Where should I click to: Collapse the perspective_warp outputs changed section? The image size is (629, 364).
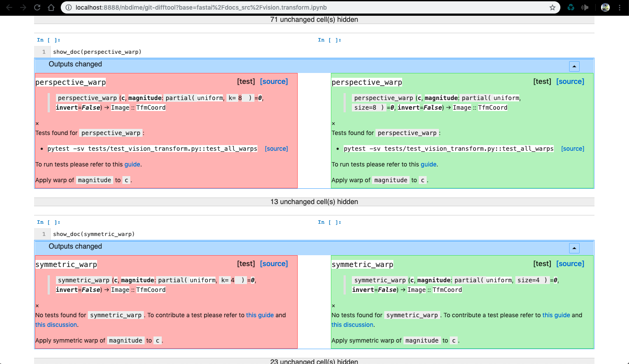click(x=574, y=66)
